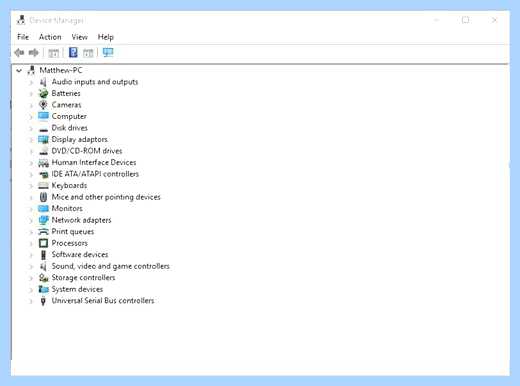This screenshot has height=386, width=520.
Task: Click the Processors chip icon
Action: 43,243
